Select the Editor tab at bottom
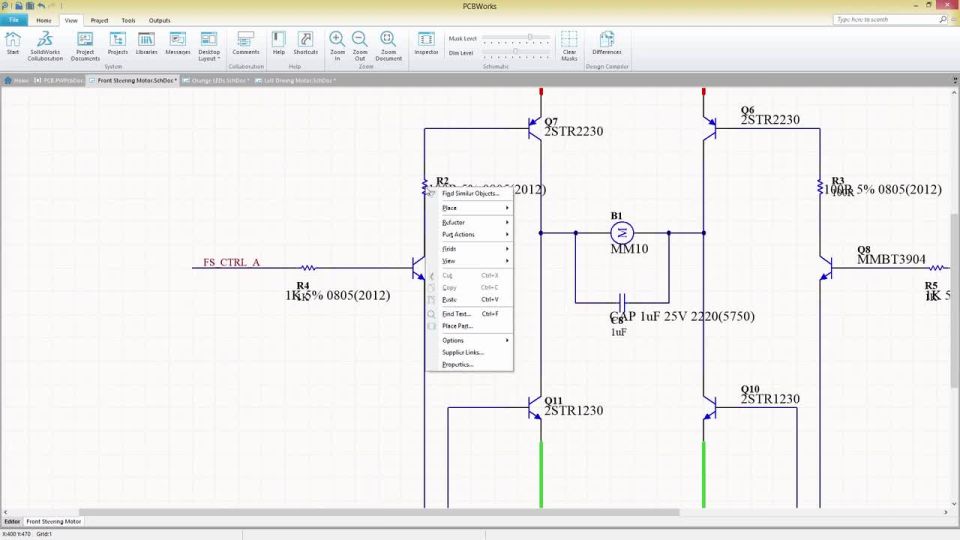This screenshot has height=540, width=960. (12, 522)
